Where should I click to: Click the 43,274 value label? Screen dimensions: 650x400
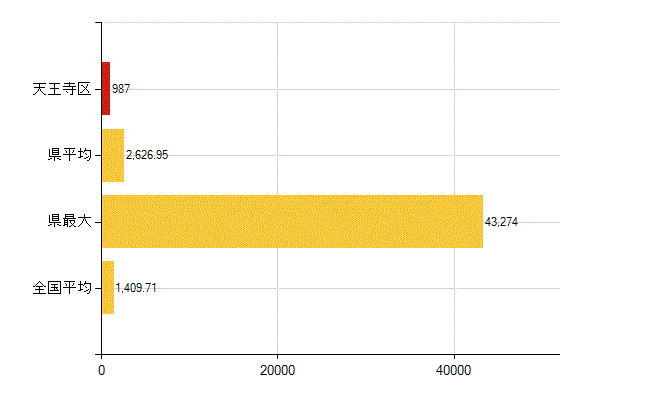tap(501, 221)
